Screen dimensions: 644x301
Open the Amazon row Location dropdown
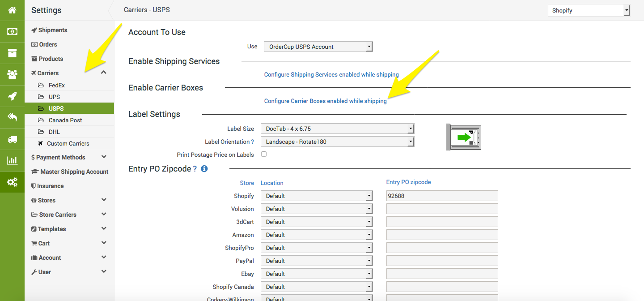(316, 235)
